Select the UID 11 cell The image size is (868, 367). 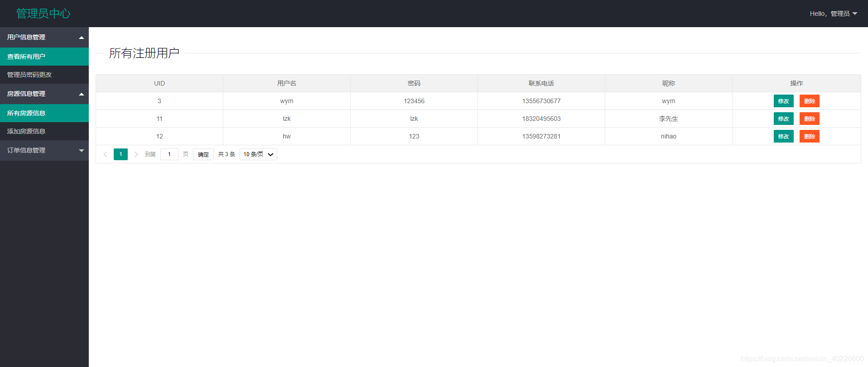pyautogui.click(x=159, y=119)
